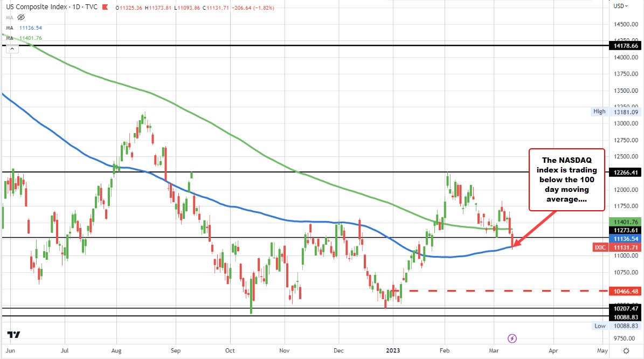Select the greyed-out hidden MA legend label
Image resolution: width=644 pixels, height=359 pixels.
pyautogui.click(x=10, y=18)
